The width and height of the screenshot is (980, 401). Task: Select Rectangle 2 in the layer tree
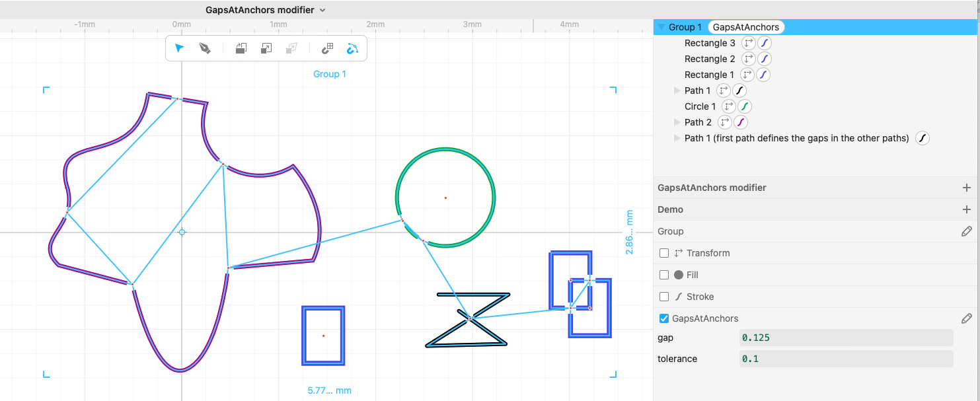[710, 59]
